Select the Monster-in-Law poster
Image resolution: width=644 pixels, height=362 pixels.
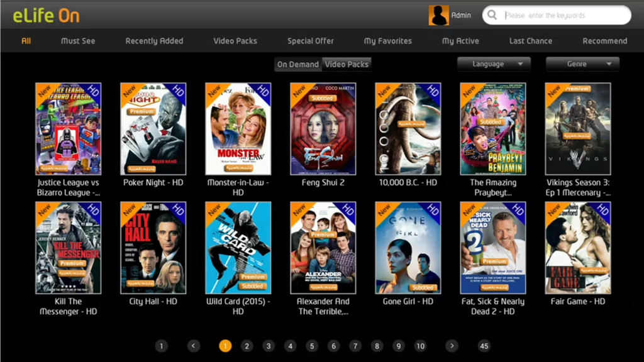coord(238,129)
